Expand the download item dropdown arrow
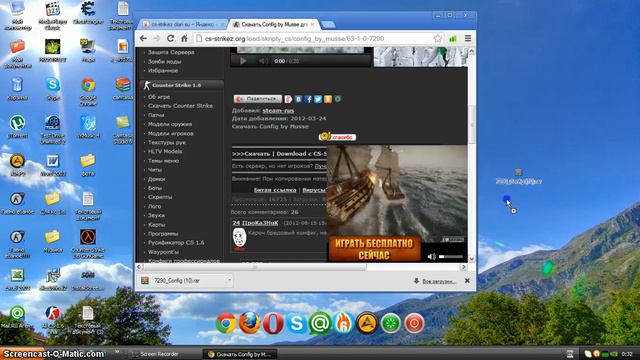 [229, 280]
